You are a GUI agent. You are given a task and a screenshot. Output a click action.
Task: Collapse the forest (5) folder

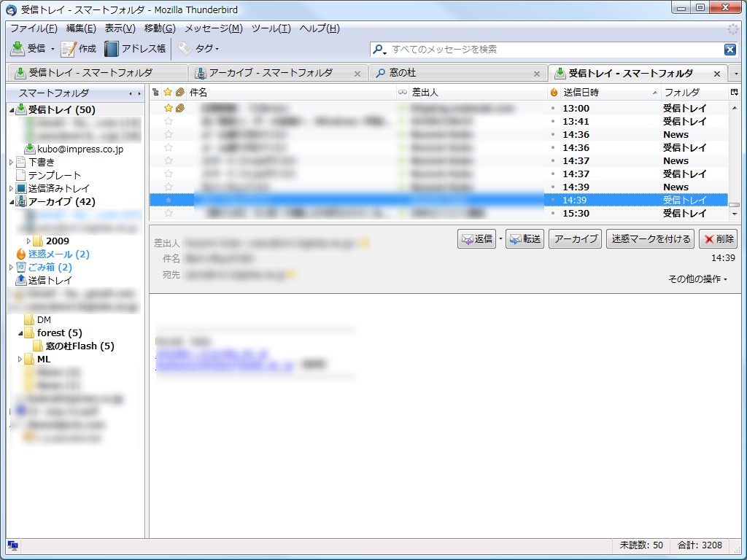pyautogui.click(x=20, y=332)
